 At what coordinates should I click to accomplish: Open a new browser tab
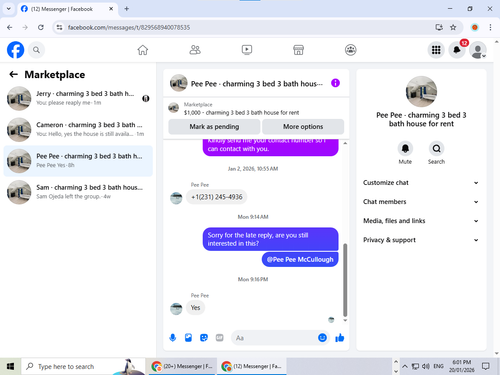coord(127,9)
